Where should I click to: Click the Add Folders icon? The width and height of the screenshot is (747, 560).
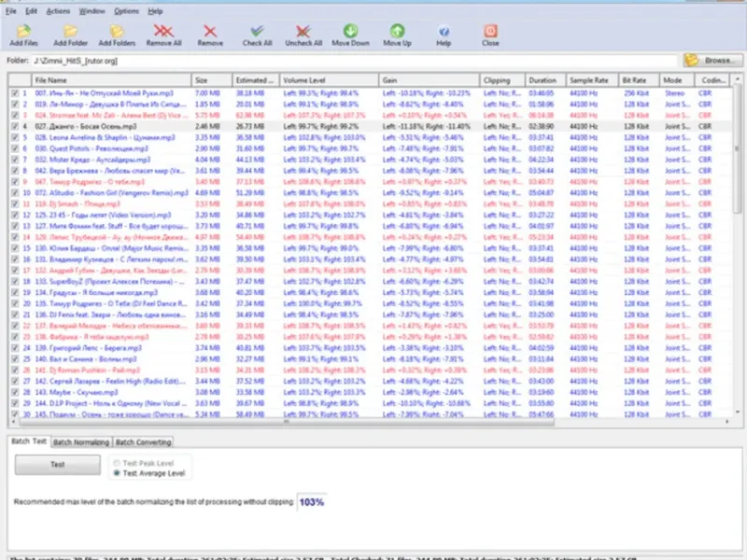click(117, 32)
